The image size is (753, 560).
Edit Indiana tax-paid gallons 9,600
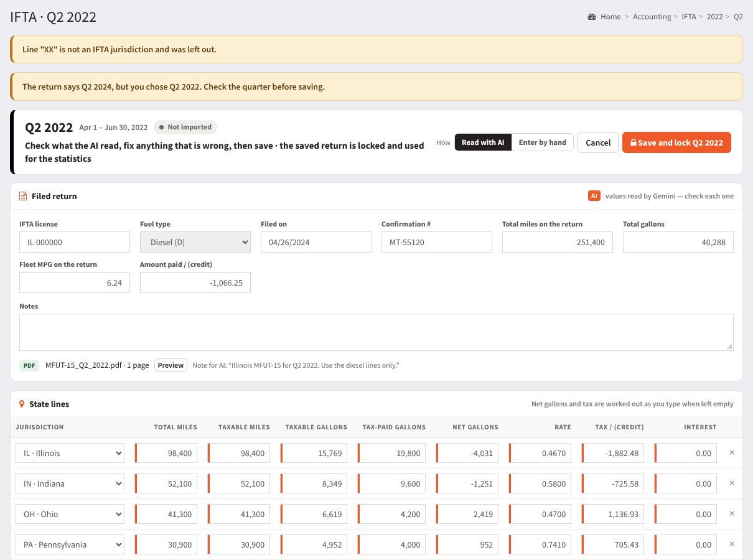[391, 483]
